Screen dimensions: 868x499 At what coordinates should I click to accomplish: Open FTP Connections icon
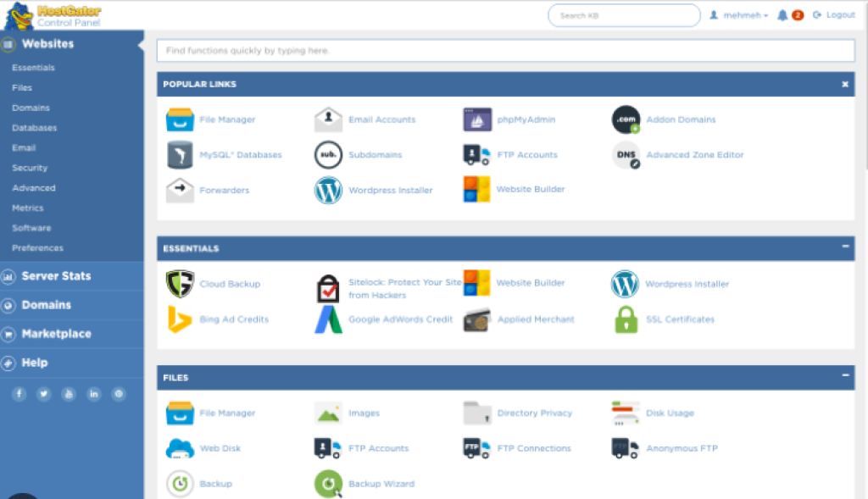pos(476,449)
